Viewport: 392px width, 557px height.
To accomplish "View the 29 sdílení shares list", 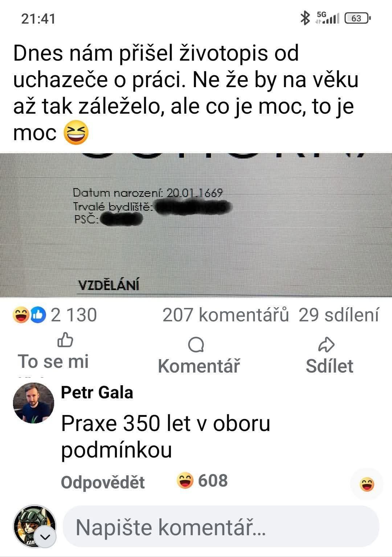I will [339, 315].
